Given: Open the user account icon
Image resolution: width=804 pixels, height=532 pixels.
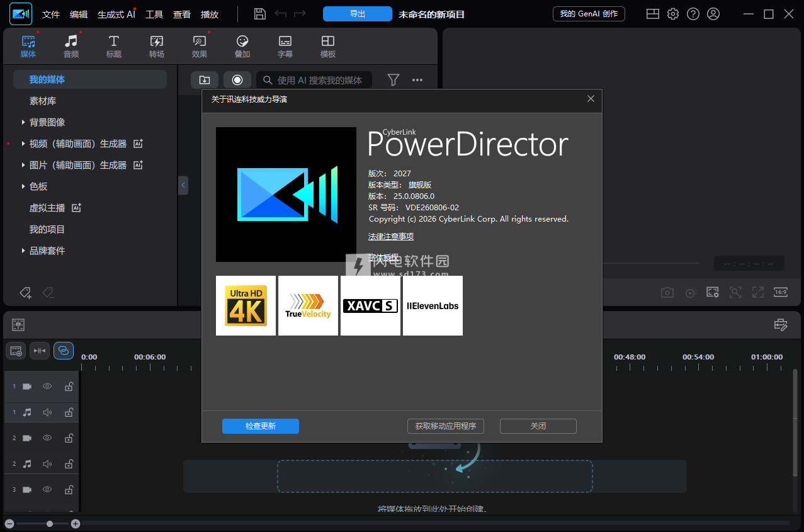Looking at the screenshot, I should point(713,14).
